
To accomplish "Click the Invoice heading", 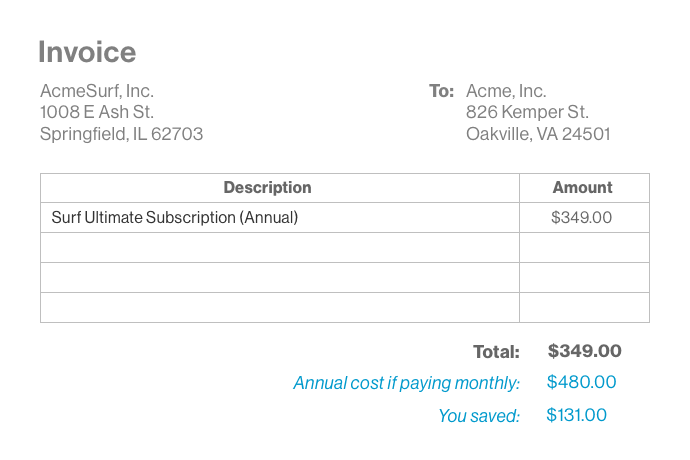I will (x=87, y=52).
